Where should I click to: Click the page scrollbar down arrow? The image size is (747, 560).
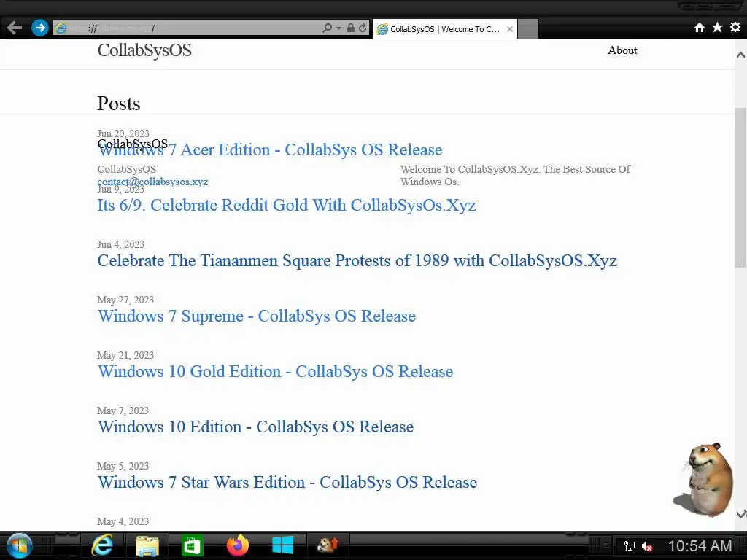pyautogui.click(x=740, y=514)
